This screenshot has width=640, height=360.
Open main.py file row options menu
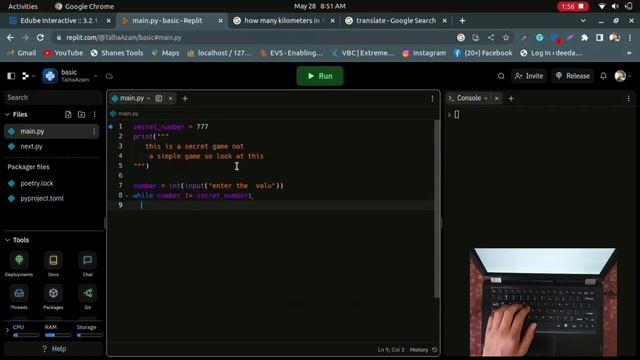[94, 131]
